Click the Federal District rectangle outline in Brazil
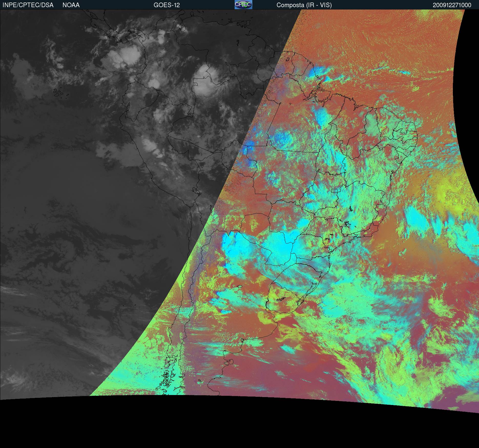The width and height of the screenshot is (479, 448). tap(334, 190)
